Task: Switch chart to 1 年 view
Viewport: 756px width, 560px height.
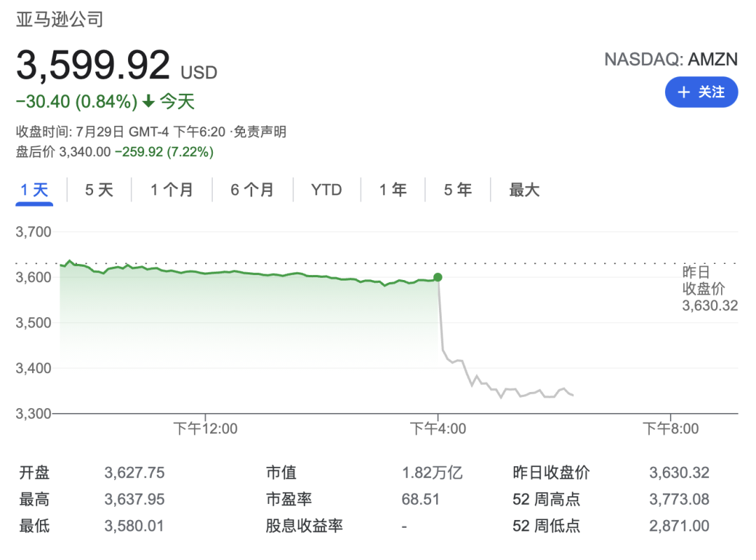Action: click(x=393, y=190)
